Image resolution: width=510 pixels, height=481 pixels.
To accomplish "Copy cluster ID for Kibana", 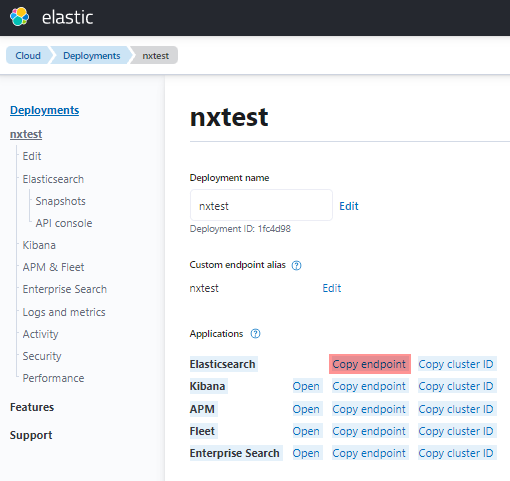I will (457, 386).
